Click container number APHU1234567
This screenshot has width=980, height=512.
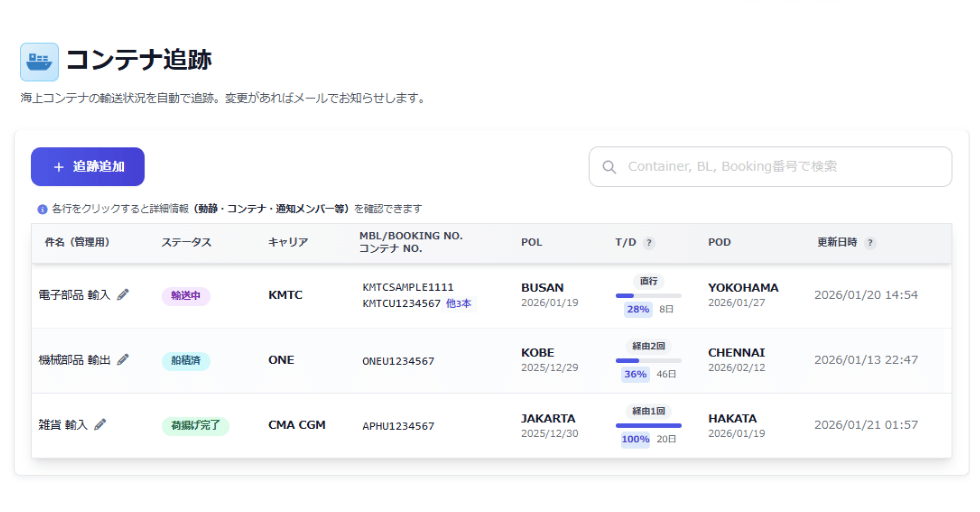tap(398, 426)
